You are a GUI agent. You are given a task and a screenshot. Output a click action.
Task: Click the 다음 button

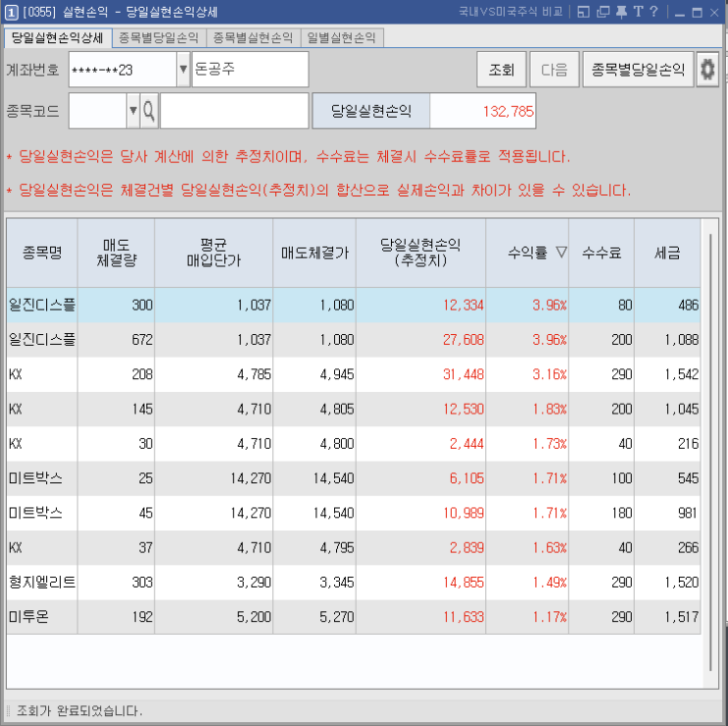tap(555, 70)
